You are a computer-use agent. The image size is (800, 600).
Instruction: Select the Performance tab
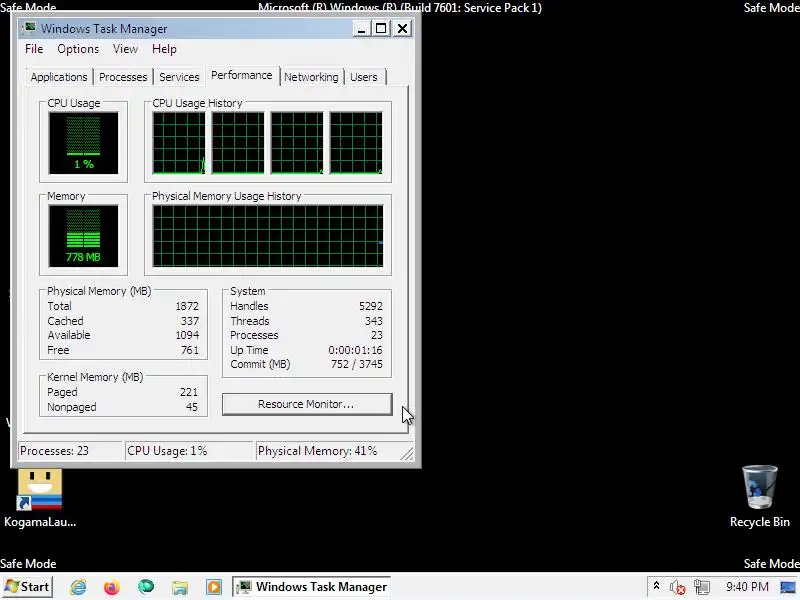point(242,75)
